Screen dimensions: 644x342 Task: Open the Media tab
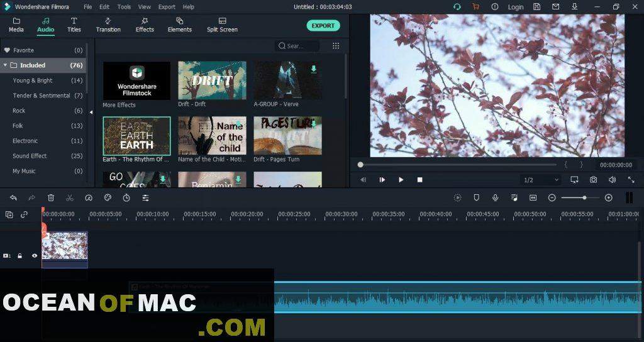coord(16,25)
